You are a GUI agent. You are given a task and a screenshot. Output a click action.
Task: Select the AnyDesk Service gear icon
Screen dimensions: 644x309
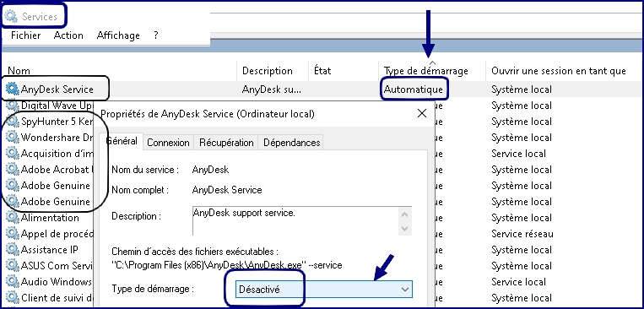pos(13,89)
